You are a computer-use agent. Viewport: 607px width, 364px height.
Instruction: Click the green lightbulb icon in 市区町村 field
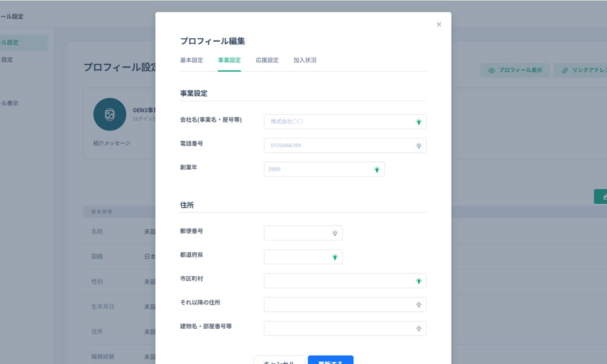418,281
